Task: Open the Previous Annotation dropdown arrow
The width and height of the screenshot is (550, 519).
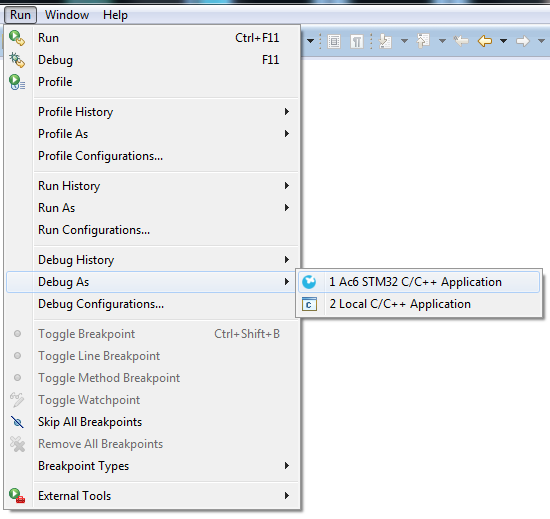Action: (x=442, y=41)
